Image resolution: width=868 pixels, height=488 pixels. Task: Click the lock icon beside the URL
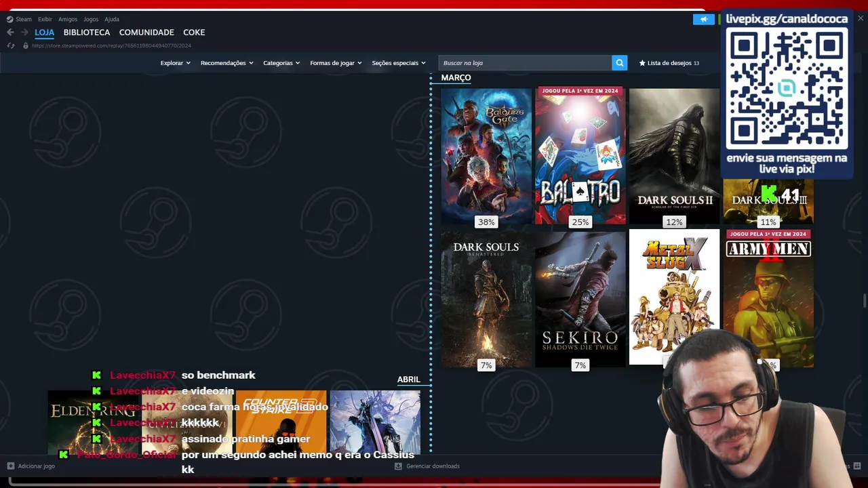pyautogui.click(x=25, y=45)
